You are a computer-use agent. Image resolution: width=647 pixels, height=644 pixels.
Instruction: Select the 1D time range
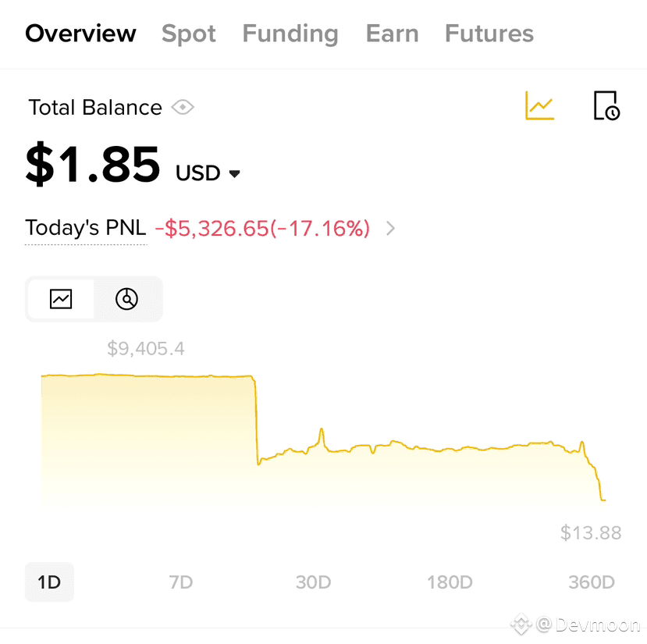(x=49, y=582)
